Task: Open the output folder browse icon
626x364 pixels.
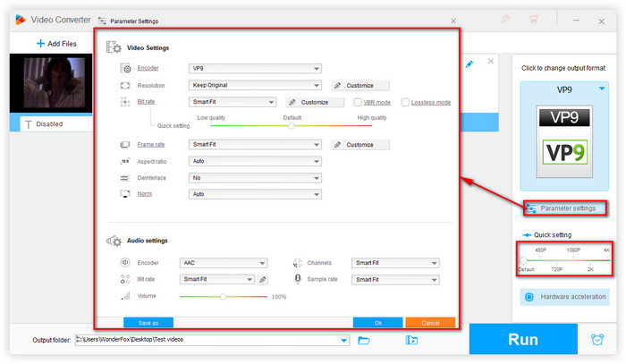Action: [364, 340]
